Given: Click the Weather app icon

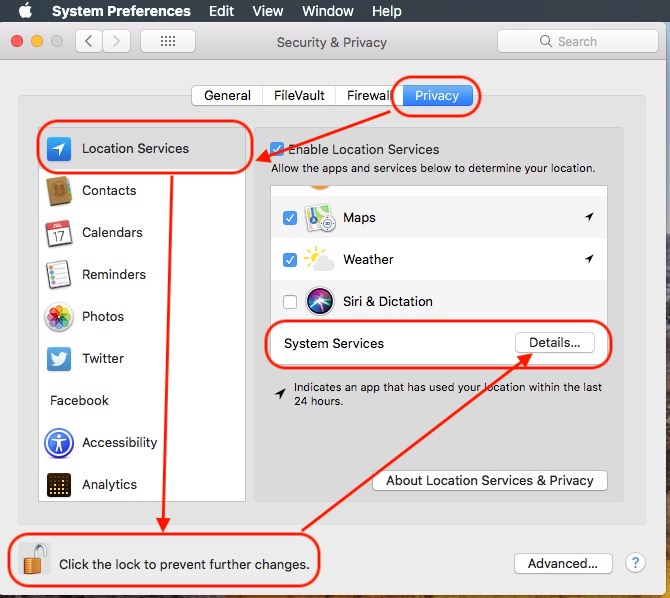Looking at the screenshot, I should point(319,259).
